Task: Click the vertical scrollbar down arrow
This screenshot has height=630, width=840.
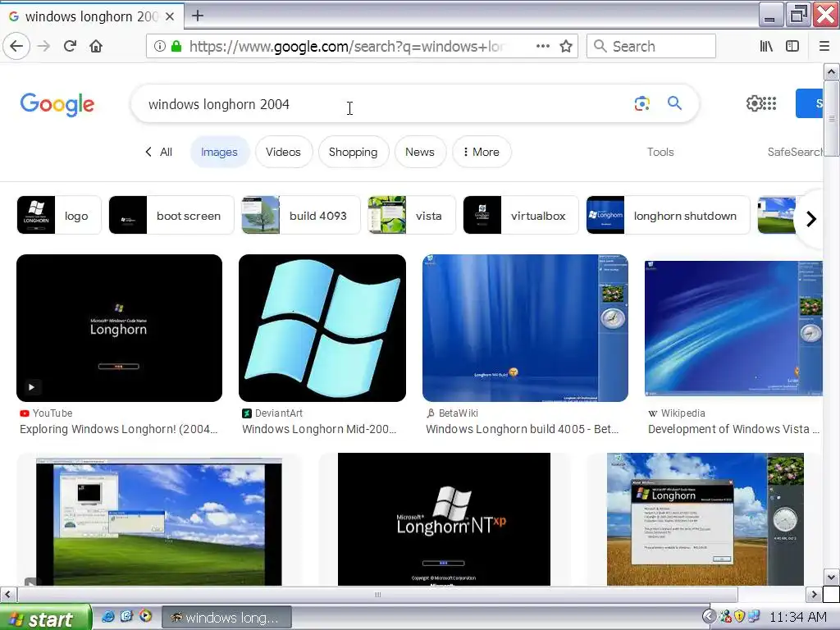Action: pos(831,577)
